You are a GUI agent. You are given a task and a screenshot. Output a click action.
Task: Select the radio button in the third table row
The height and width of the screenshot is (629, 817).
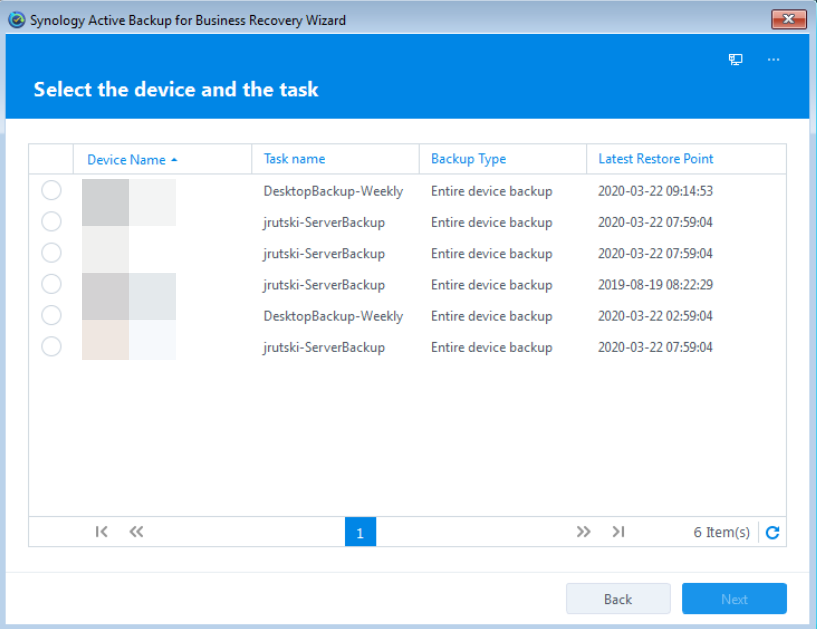coord(51,253)
